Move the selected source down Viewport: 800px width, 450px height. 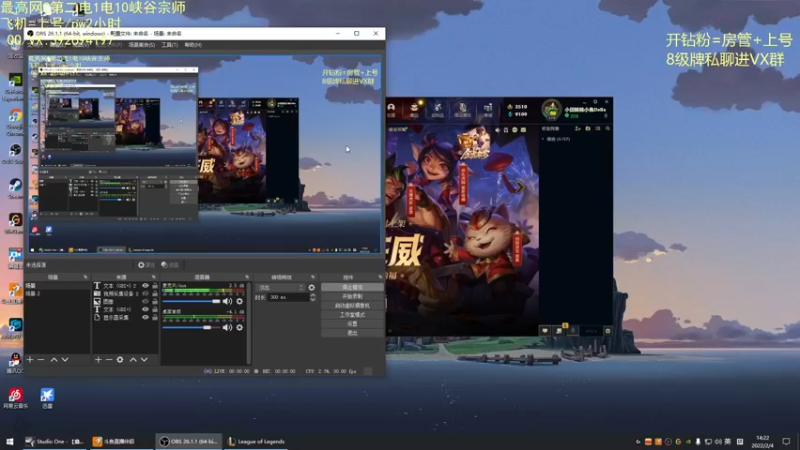click(144, 360)
